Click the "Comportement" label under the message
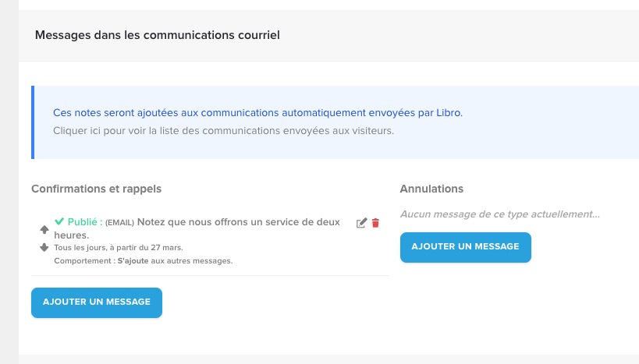This screenshot has height=364, width=639. [83, 260]
